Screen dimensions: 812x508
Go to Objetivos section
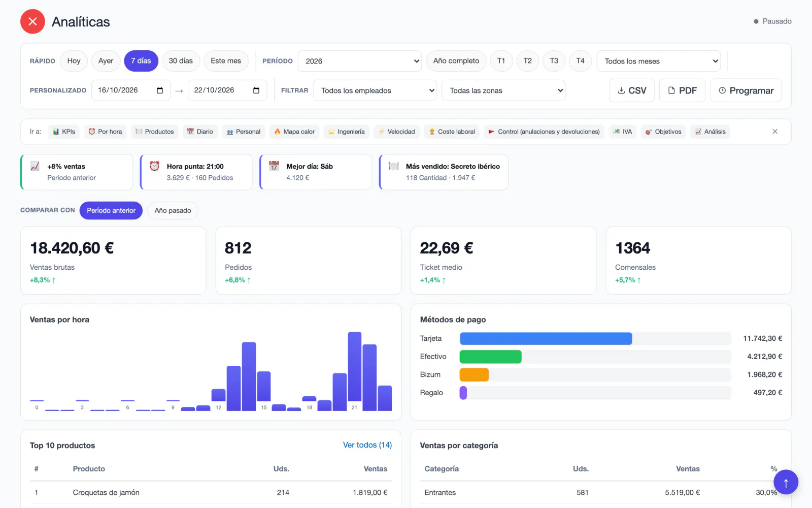(663, 132)
